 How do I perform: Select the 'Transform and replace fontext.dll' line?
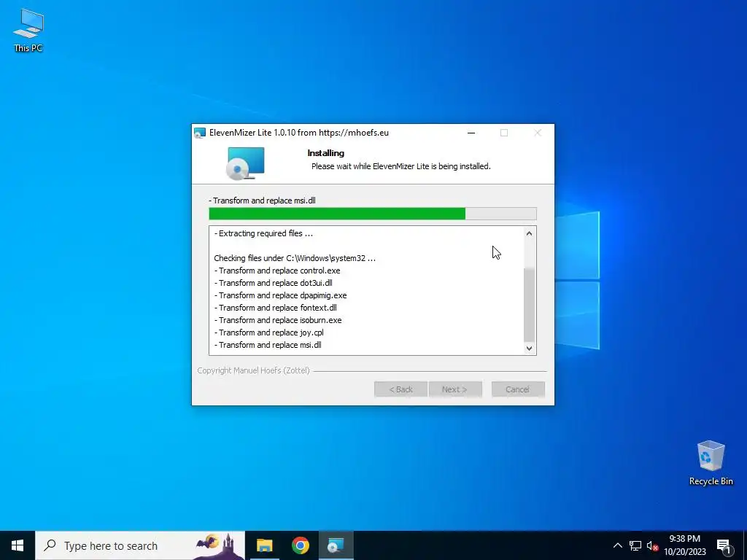coord(275,308)
